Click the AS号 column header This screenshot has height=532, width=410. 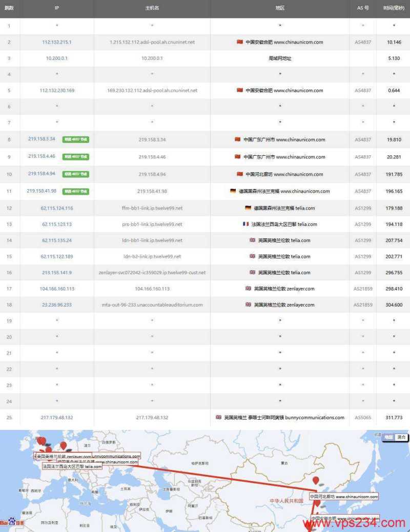point(362,8)
